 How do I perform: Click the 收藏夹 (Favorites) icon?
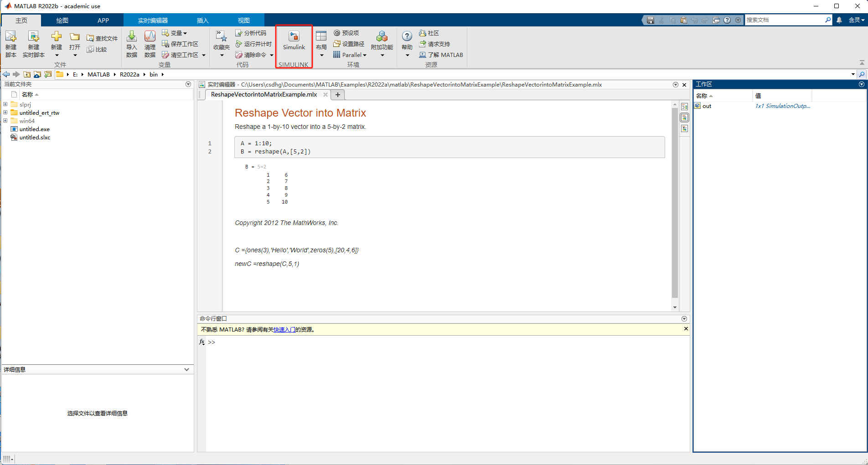tap(221, 36)
